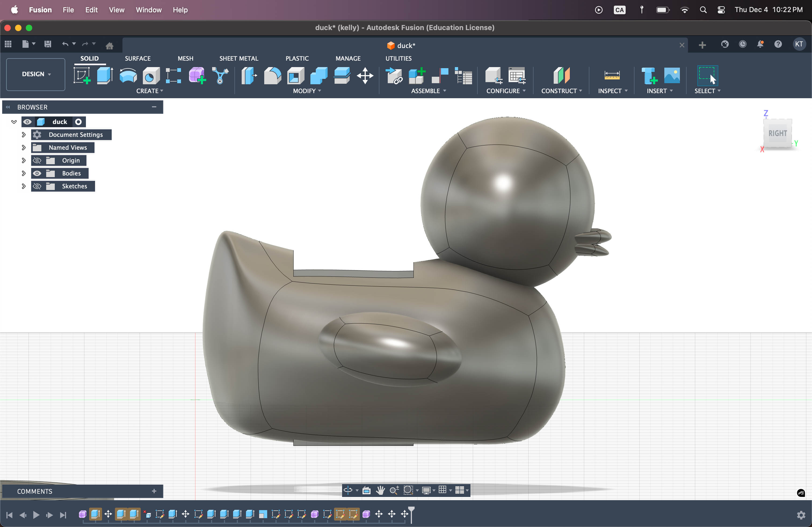Choose the Fillet tool in Modify

[272, 75]
